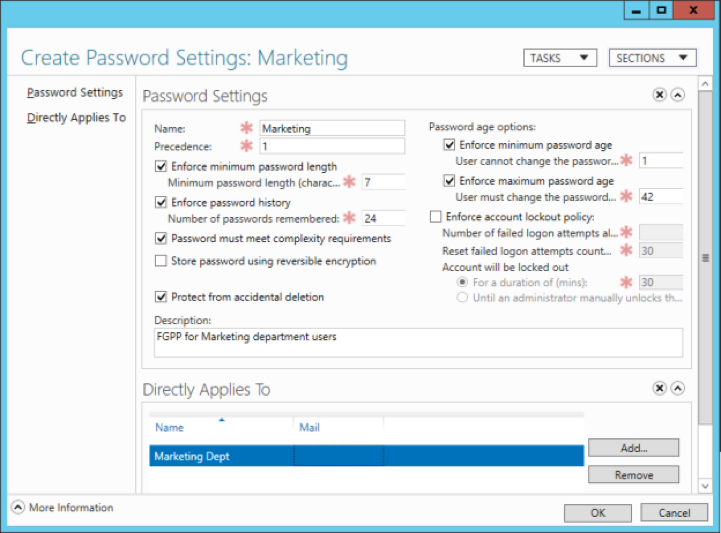This screenshot has width=721, height=533.
Task: Minimize the dialog window
Action: point(636,10)
